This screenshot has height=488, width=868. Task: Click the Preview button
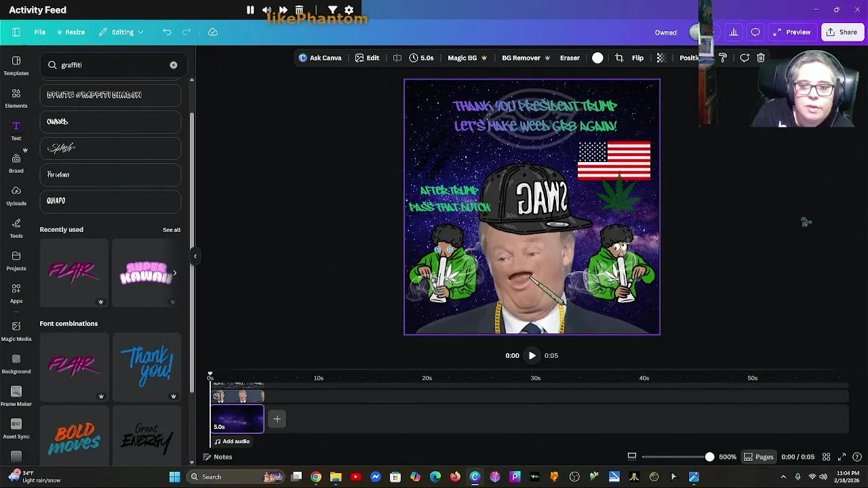coord(791,32)
